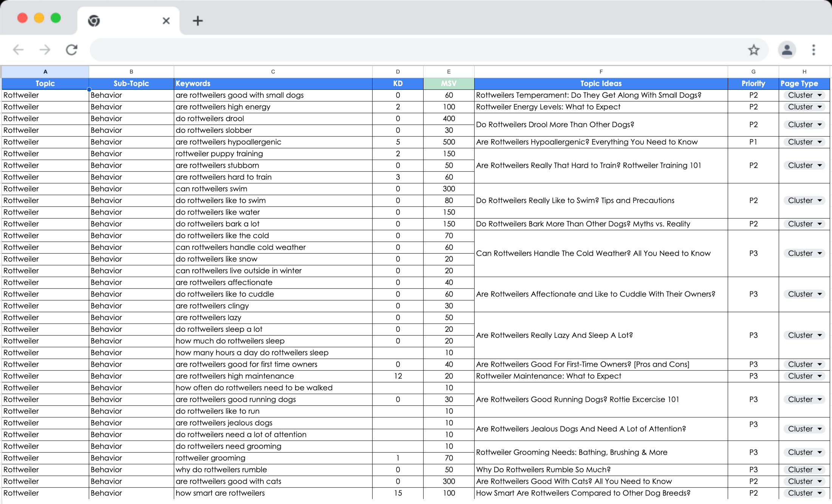832x504 pixels.
Task: Select keyword 'can rottweilers swim'
Action: (273, 189)
